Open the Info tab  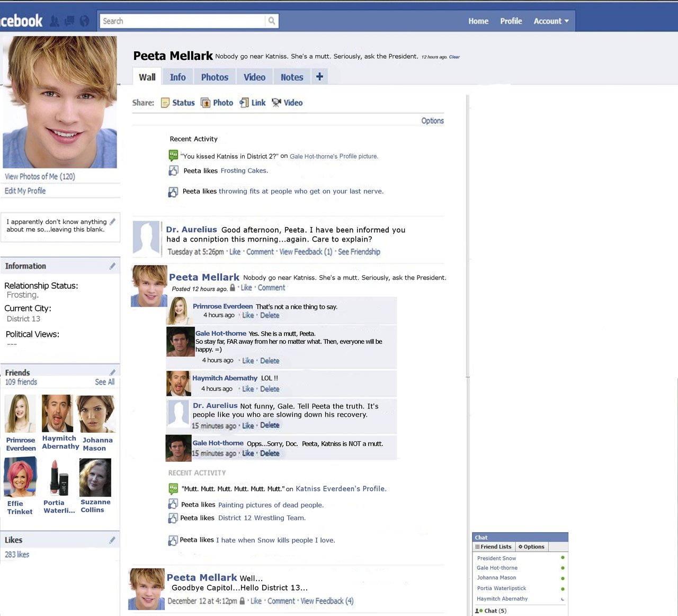178,77
